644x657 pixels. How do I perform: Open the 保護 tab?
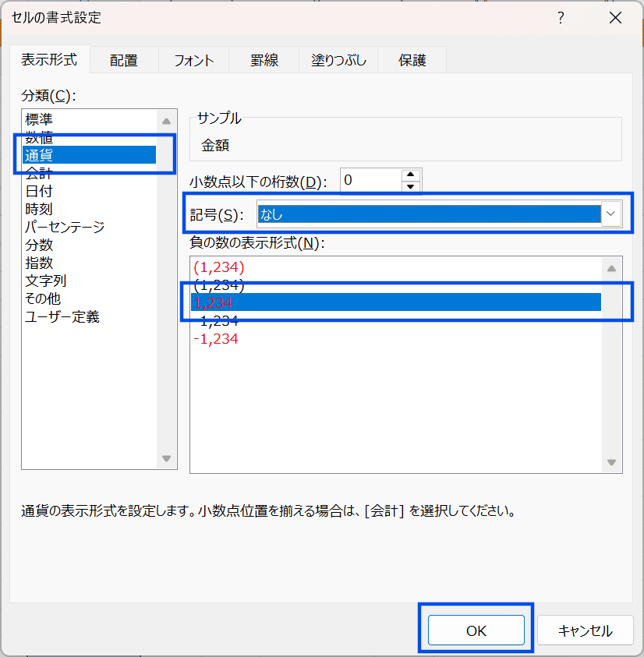(412, 60)
